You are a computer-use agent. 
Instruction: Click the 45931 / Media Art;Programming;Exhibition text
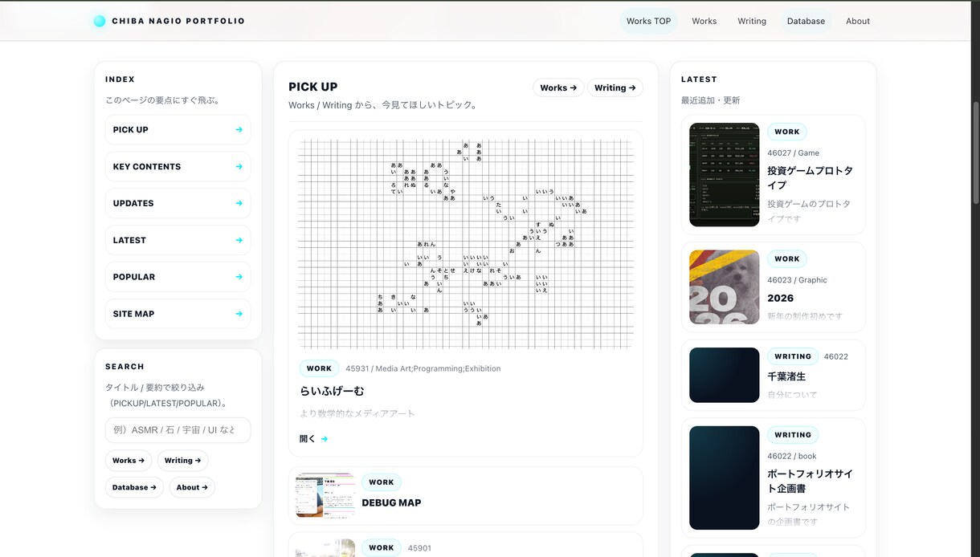pyautogui.click(x=423, y=369)
